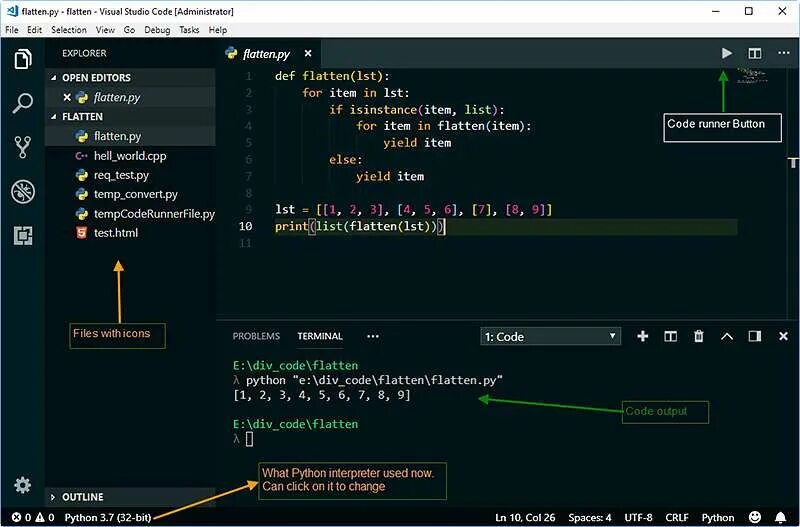Viewport: 800px width, 527px height.
Task: Open the Search view in activity bar
Action: (23, 103)
